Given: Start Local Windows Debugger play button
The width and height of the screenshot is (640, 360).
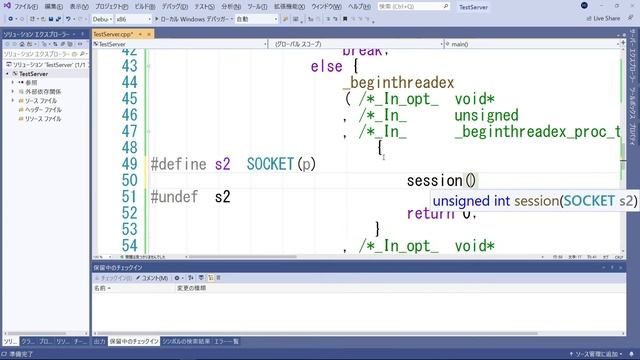Looking at the screenshot, I should 156,19.
